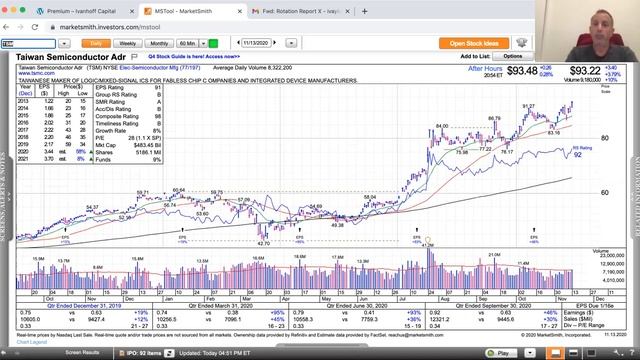The image size is (640, 360).
Task: Select the list-view layout icon
Action: point(591,353)
